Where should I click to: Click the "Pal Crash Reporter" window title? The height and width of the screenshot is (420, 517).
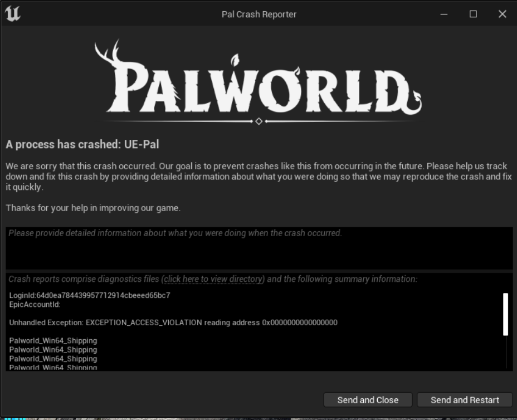coord(258,14)
